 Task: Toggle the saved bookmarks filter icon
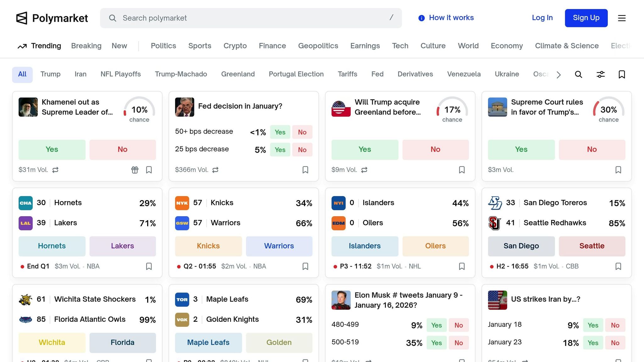(x=622, y=74)
